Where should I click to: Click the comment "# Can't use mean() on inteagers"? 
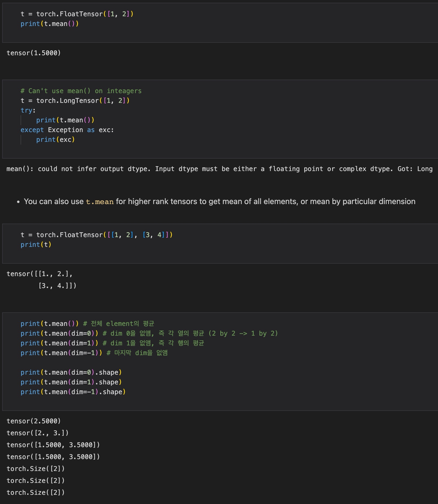[81, 91]
